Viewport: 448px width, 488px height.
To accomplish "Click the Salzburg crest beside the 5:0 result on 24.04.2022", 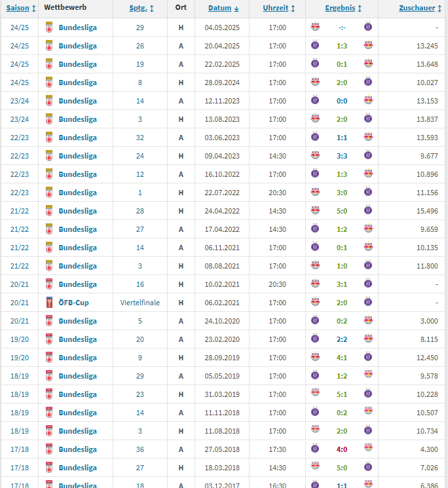I will (x=315, y=211).
